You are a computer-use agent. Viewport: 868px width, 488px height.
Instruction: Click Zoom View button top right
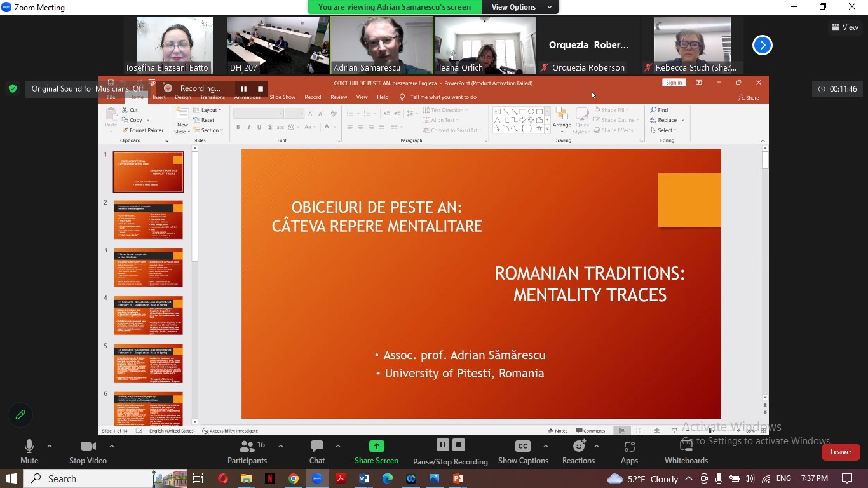click(845, 27)
